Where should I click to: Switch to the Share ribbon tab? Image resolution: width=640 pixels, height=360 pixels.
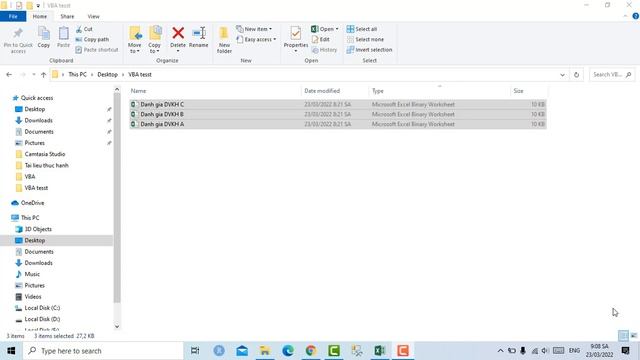pyautogui.click(x=67, y=16)
